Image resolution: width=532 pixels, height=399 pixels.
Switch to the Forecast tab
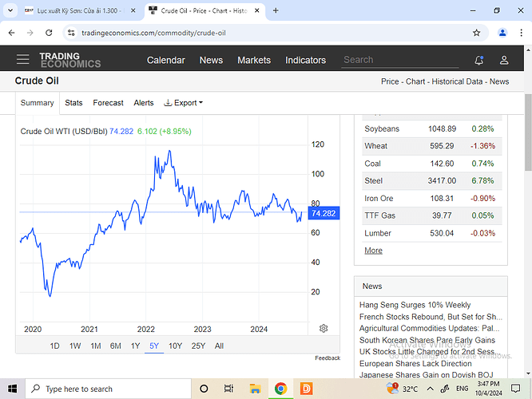pos(108,103)
